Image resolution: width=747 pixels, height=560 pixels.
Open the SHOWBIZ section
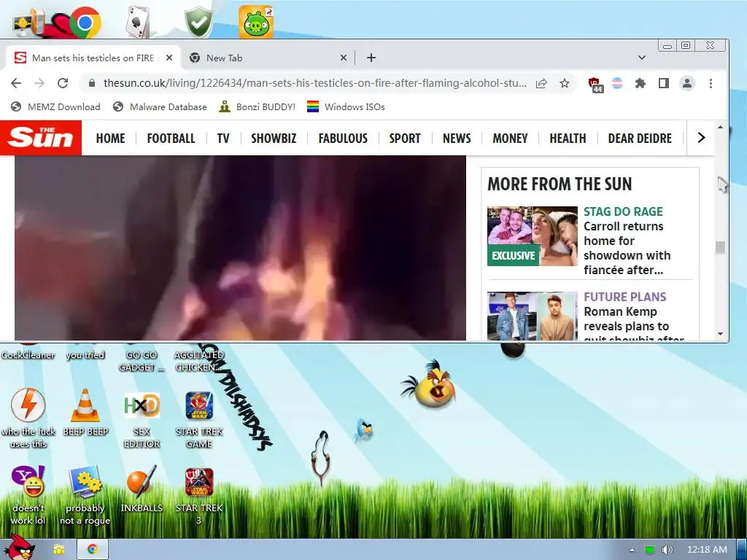[274, 138]
